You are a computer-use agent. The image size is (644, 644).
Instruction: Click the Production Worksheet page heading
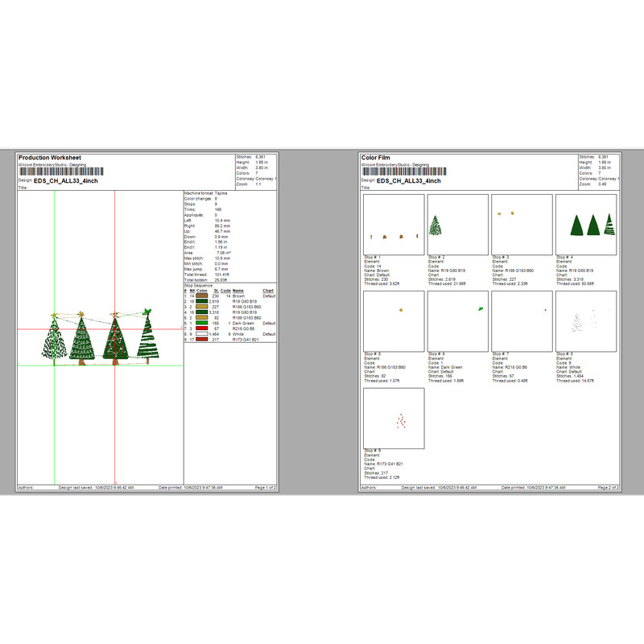[50, 158]
